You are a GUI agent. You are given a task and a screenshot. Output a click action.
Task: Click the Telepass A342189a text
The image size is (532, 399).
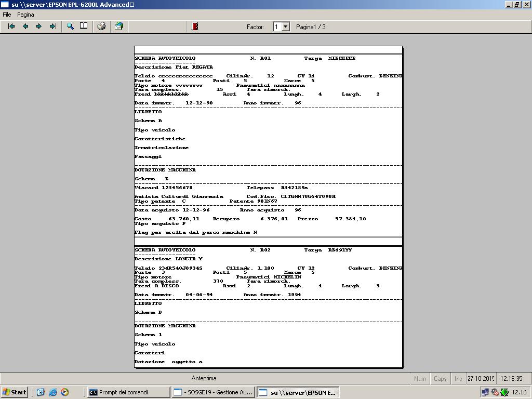point(277,188)
